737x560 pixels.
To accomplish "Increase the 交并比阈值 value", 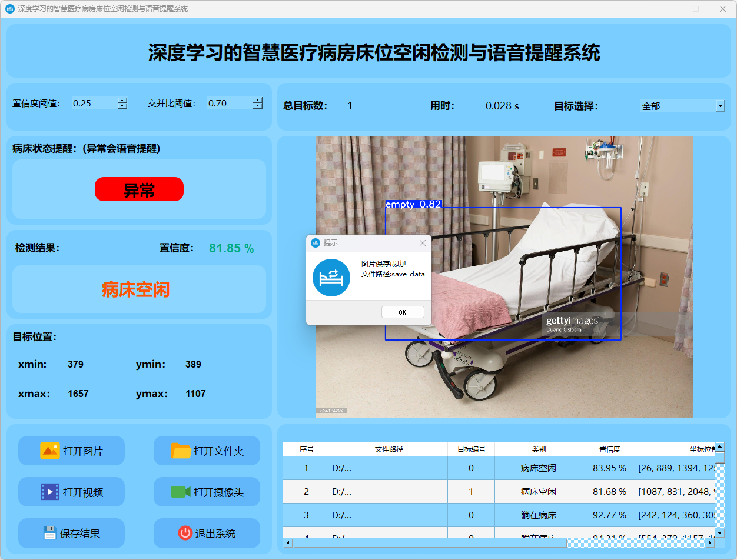I will coord(257,100).
